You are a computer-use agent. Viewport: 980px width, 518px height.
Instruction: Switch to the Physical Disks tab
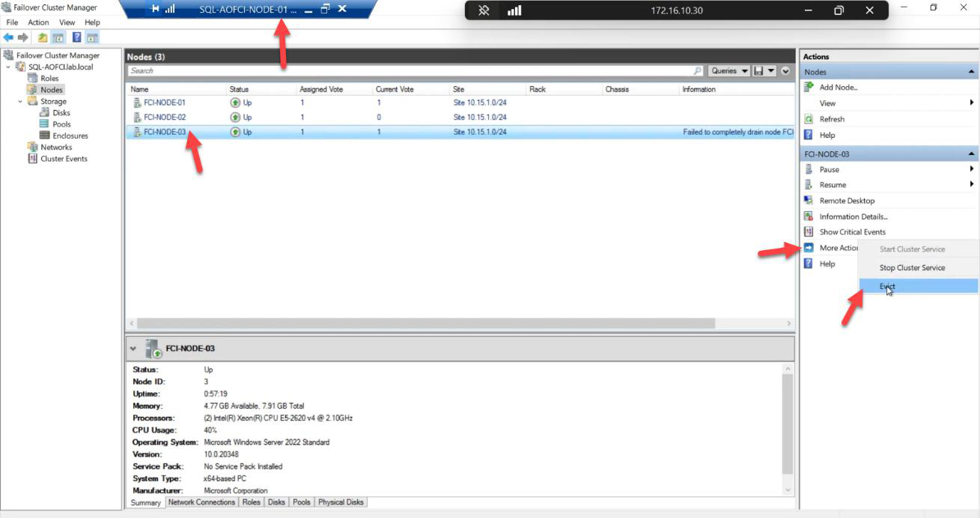341,502
